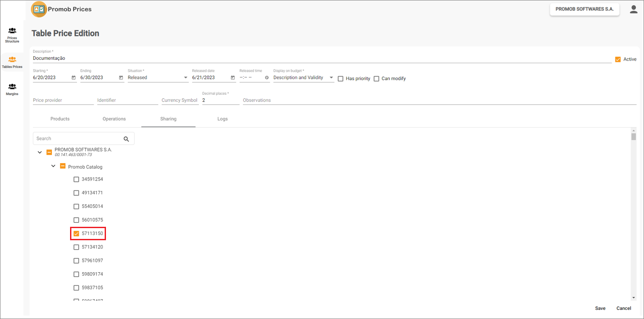
Task: Check the 59837105 checkbox
Action: [x=76, y=288]
